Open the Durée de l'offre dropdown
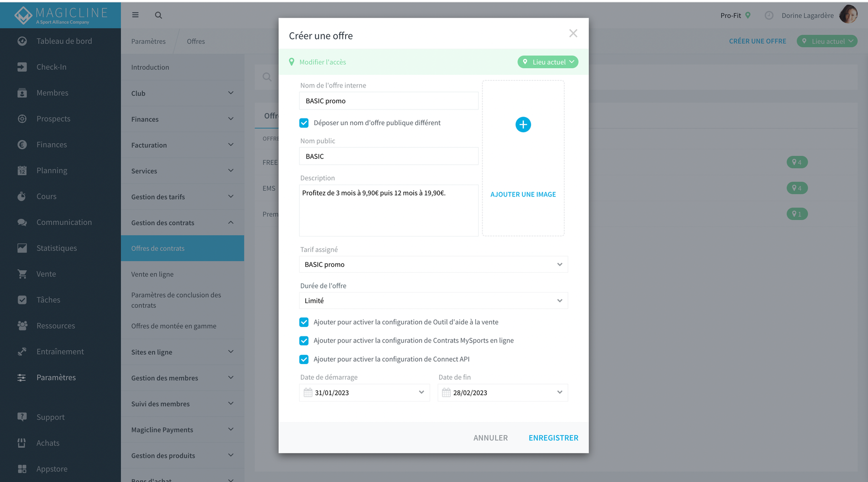Image resolution: width=868 pixels, height=482 pixels. (x=433, y=301)
